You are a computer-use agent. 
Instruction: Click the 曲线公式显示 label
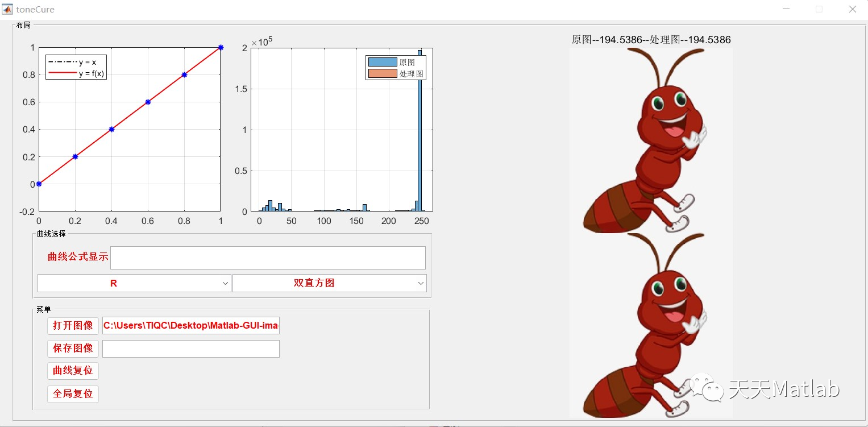click(78, 257)
